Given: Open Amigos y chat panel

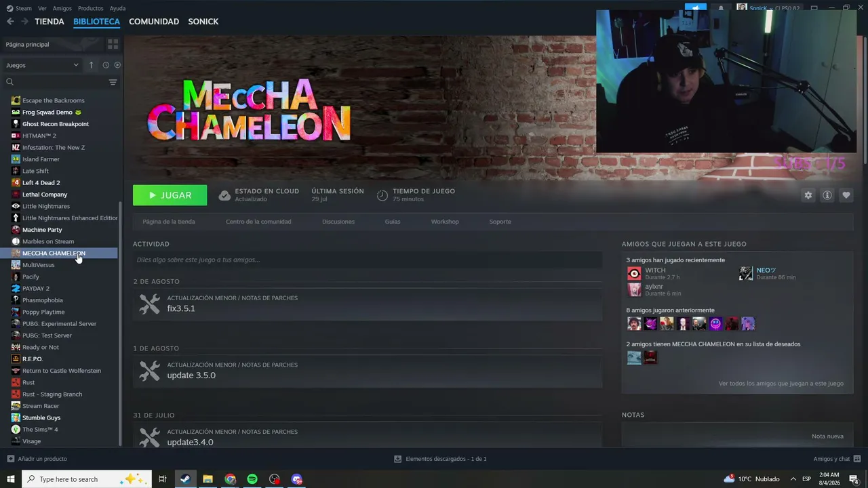Looking at the screenshot, I should (x=836, y=459).
